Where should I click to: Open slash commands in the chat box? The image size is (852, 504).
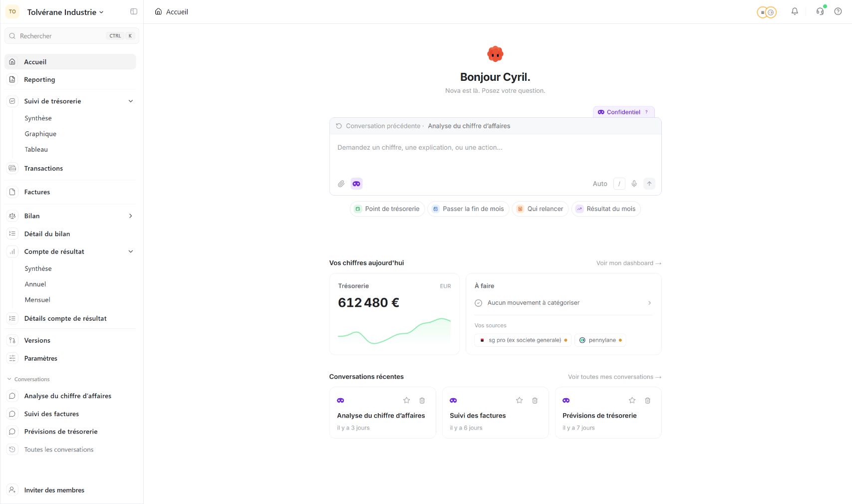coord(619,184)
